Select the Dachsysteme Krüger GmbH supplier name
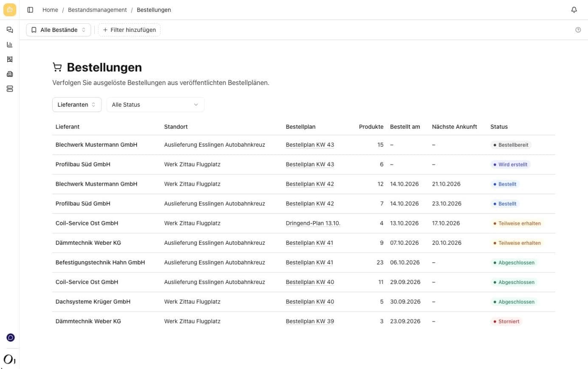588x369 pixels. (93, 302)
